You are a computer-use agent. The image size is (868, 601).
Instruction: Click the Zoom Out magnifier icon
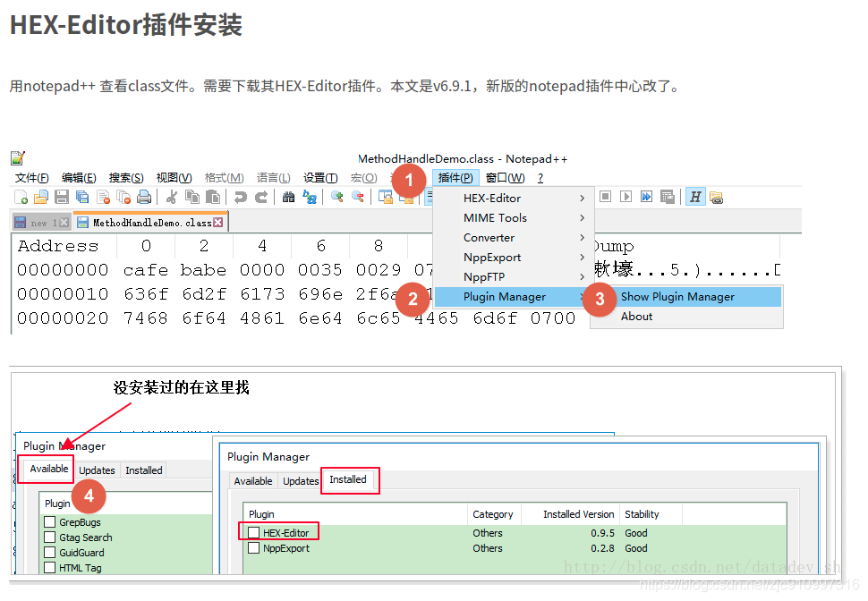tap(358, 197)
